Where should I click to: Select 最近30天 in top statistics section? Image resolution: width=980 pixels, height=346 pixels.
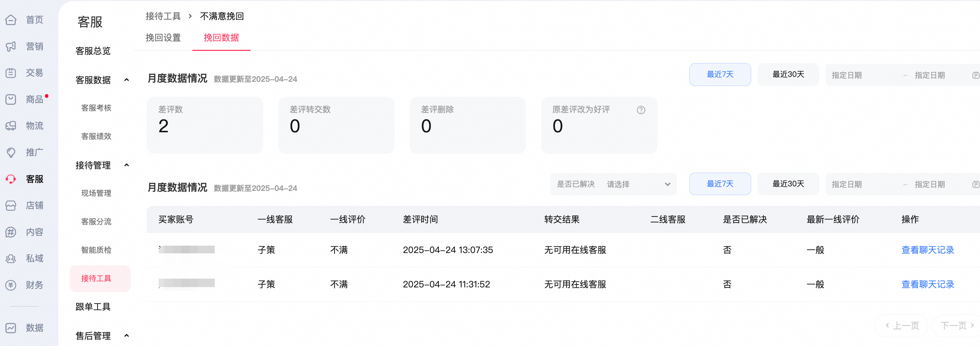coord(788,74)
